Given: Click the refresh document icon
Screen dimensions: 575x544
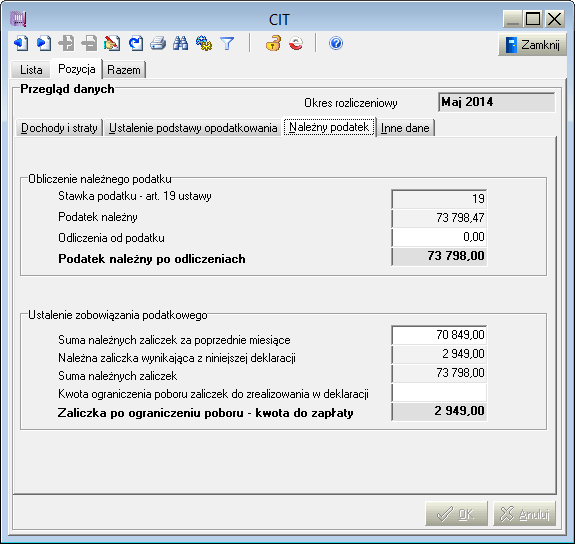Looking at the screenshot, I should (x=136, y=43).
